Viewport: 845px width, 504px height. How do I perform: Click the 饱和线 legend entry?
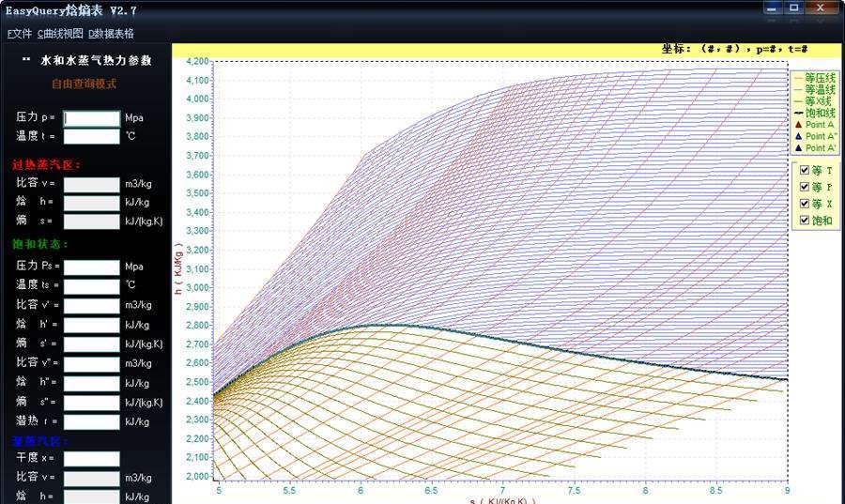(x=814, y=113)
